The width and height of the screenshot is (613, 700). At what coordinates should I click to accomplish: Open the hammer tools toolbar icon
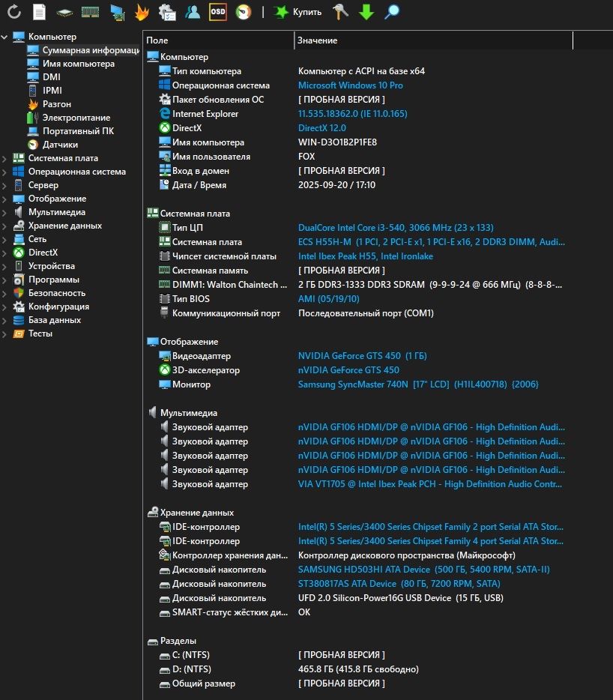point(341,11)
